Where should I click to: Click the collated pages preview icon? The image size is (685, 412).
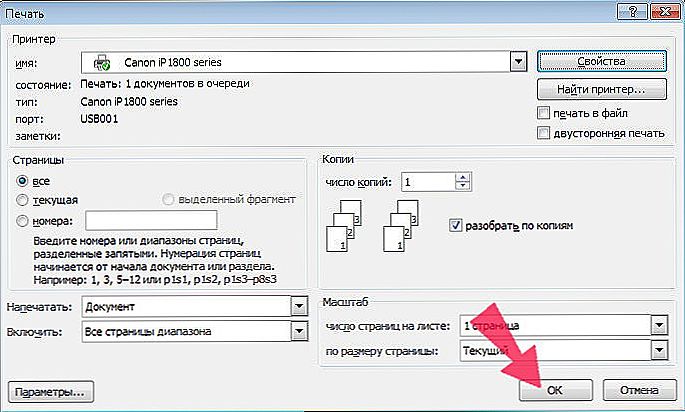point(344,226)
